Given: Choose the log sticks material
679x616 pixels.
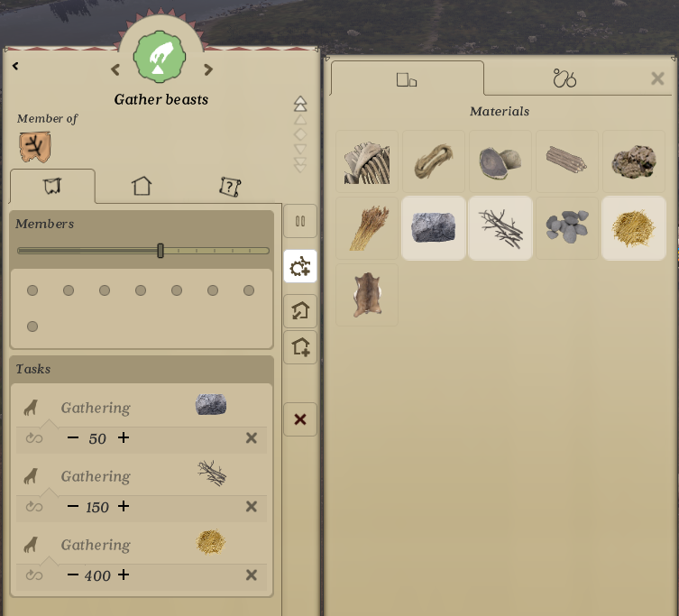Looking at the screenshot, I should [x=567, y=161].
